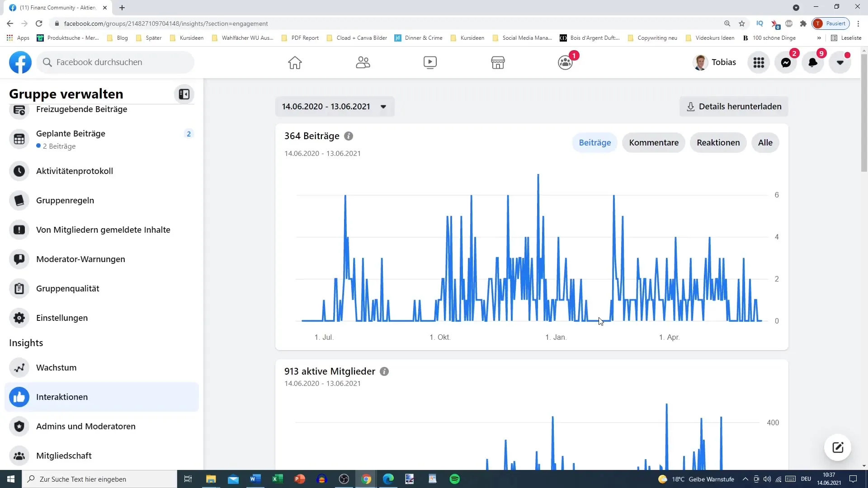This screenshot has width=868, height=488.
Task: Click the Gruppenregeln icon
Action: 20,200
